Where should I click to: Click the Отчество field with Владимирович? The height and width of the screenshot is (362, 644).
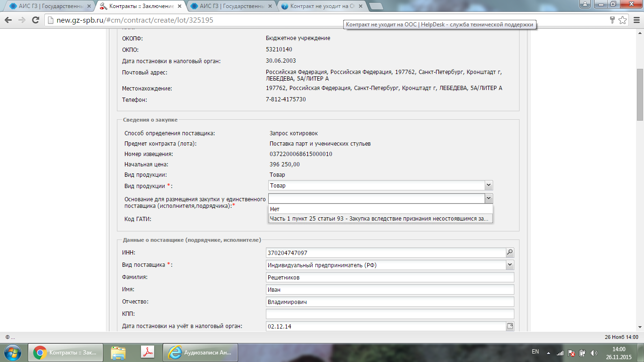click(390, 302)
